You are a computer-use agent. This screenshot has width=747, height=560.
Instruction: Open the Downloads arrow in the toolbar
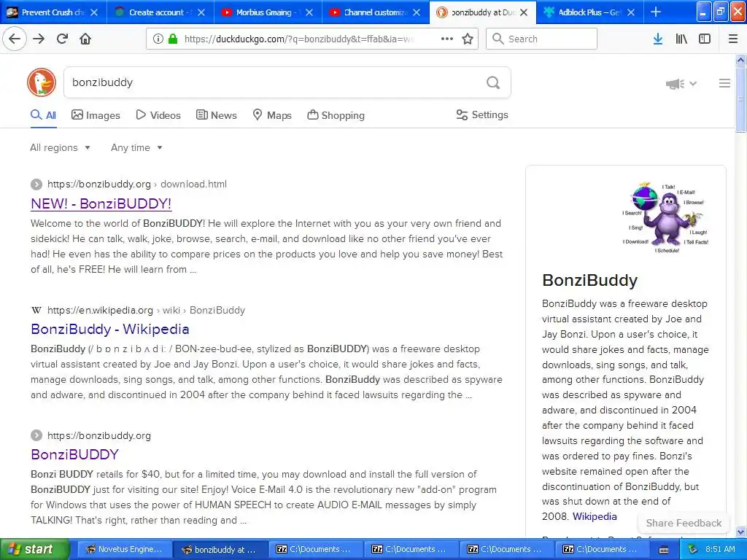click(x=658, y=39)
